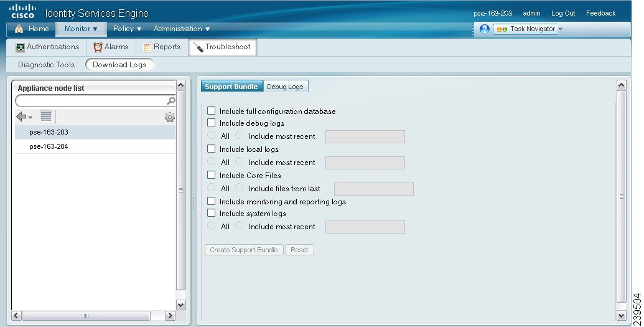
Task: Click node list horizontal scrollbar thumb
Action: 86,316
